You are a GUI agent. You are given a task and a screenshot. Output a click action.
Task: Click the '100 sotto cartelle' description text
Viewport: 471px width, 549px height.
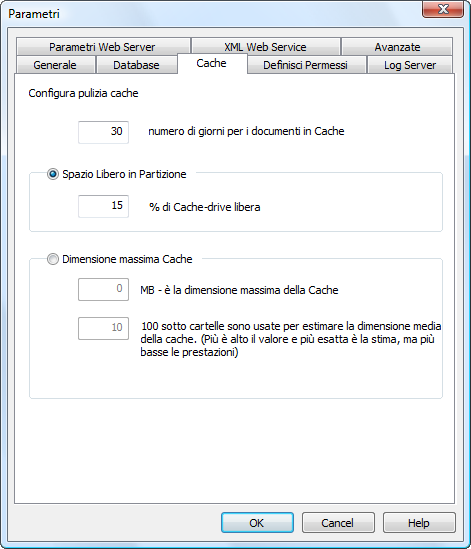[291, 339]
